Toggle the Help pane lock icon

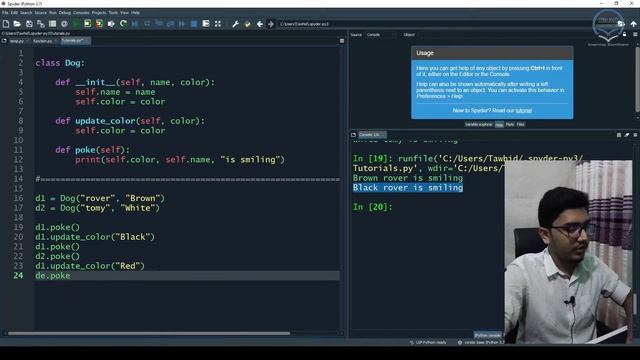coord(624,35)
